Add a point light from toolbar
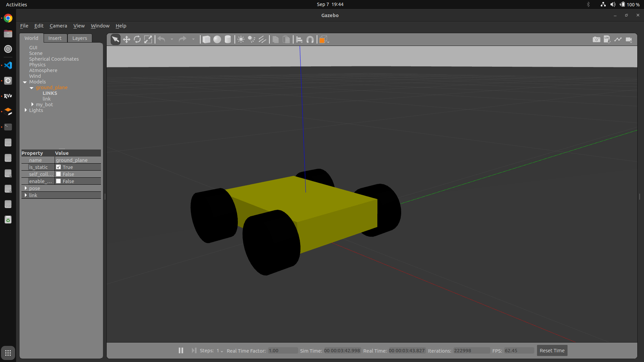The image size is (644, 362). pos(241,40)
